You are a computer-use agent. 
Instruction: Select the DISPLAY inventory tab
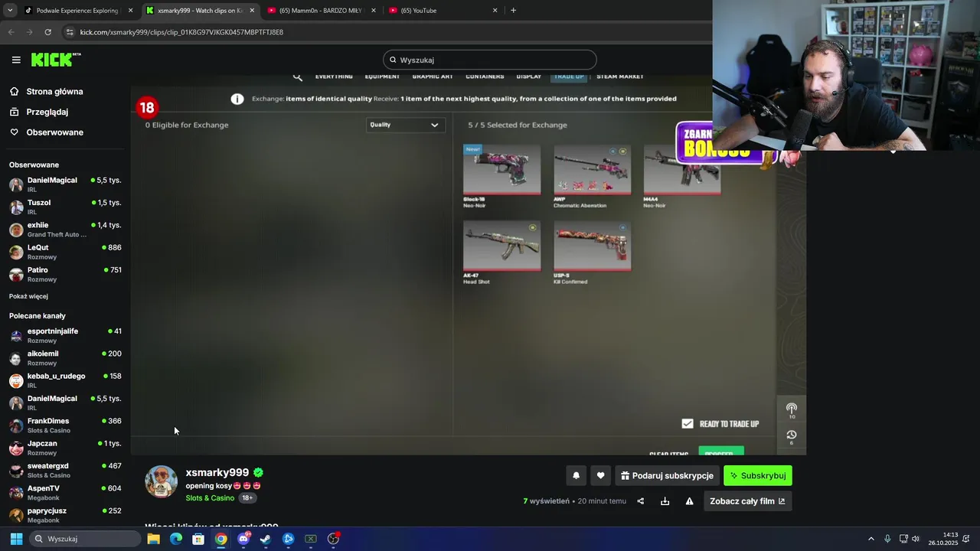(529, 77)
